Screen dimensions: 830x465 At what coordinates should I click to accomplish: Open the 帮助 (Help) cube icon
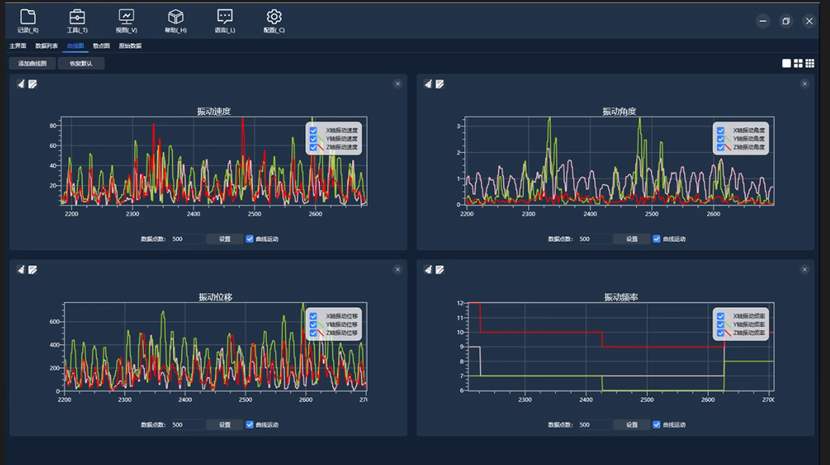click(175, 17)
